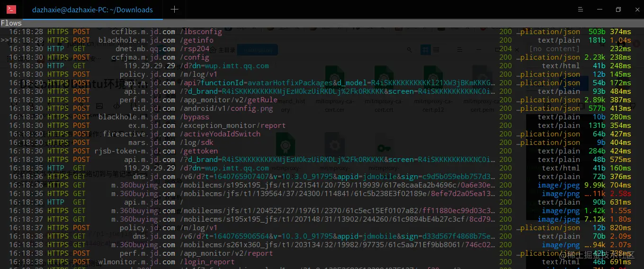This screenshot has height=269, width=644.
Task: Maximize the terminal window
Action: (618, 9)
